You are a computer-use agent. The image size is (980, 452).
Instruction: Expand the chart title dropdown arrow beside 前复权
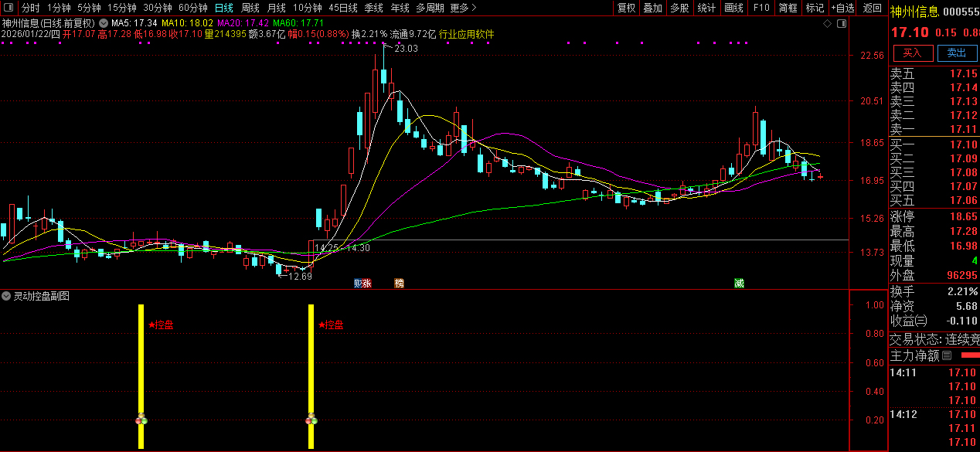point(103,23)
